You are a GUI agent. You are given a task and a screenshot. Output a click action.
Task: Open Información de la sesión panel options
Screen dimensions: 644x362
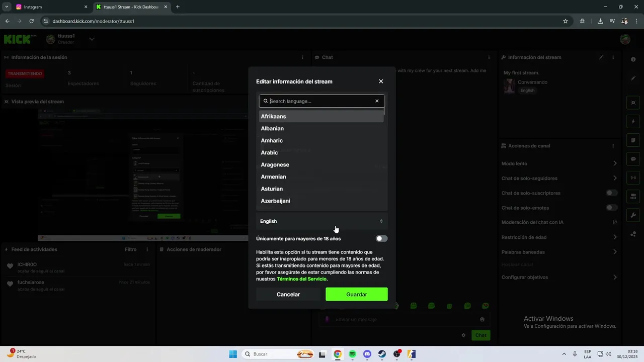302,57
